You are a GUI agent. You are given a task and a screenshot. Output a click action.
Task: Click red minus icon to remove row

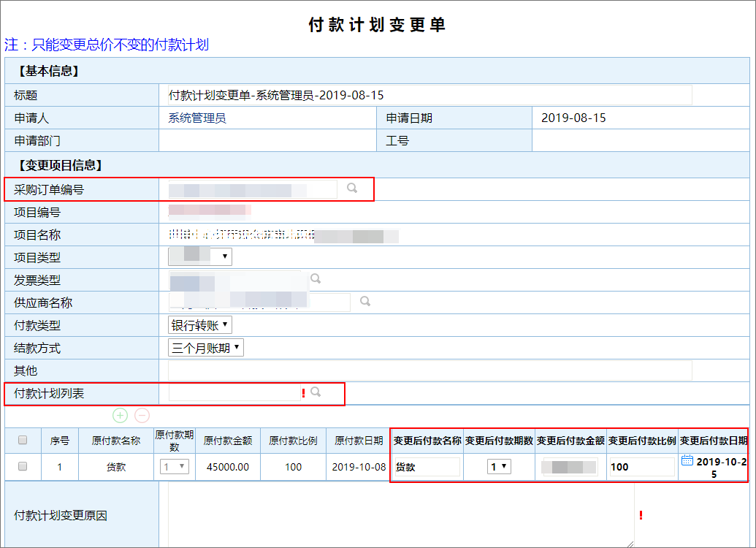(142, 416)
